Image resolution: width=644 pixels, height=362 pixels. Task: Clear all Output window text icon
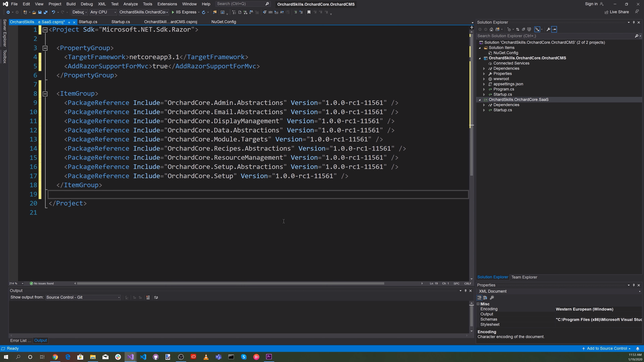[x=148, y=297]
